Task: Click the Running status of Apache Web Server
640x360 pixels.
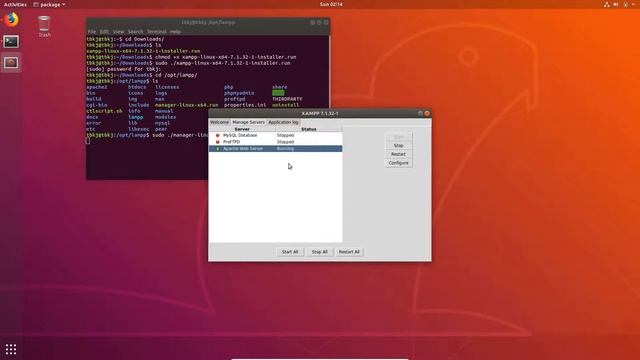Action: click(x=285, y=149)
